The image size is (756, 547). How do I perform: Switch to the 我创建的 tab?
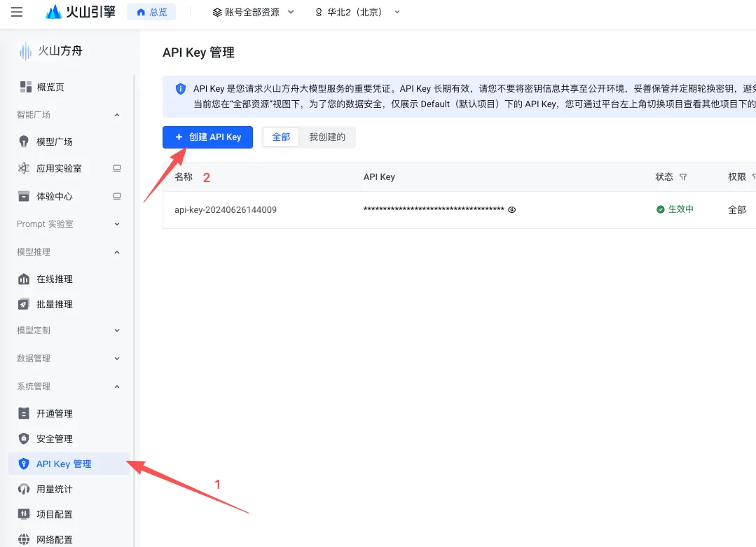click(x=327, y=137)
